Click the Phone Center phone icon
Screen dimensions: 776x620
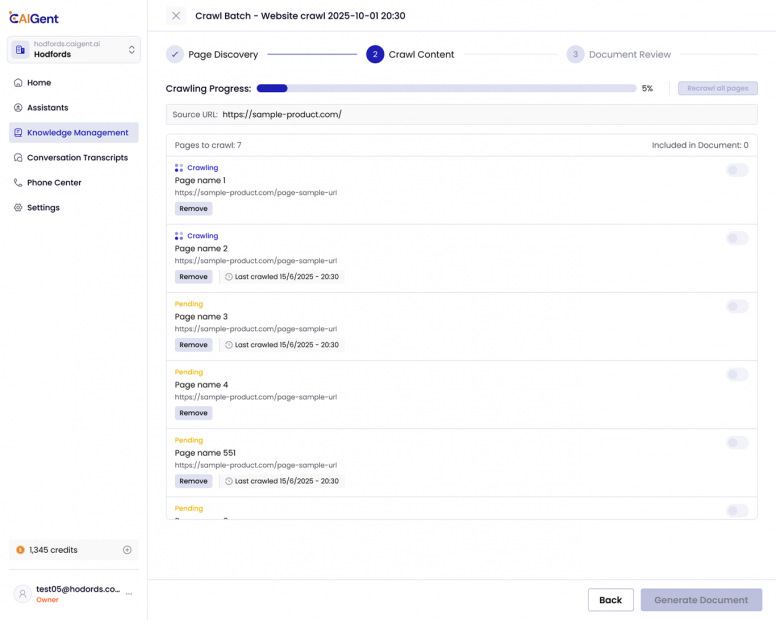click(x=18, y=183)
